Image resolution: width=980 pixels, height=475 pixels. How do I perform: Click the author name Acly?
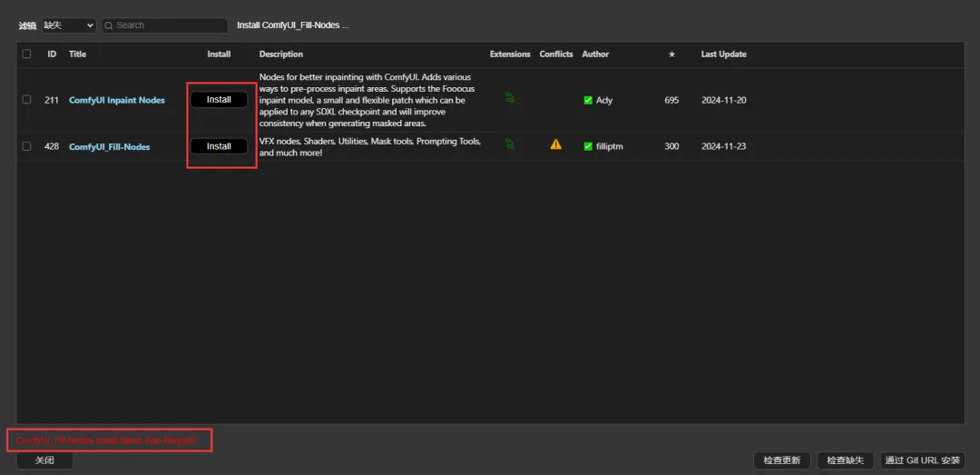pos(604,100)
